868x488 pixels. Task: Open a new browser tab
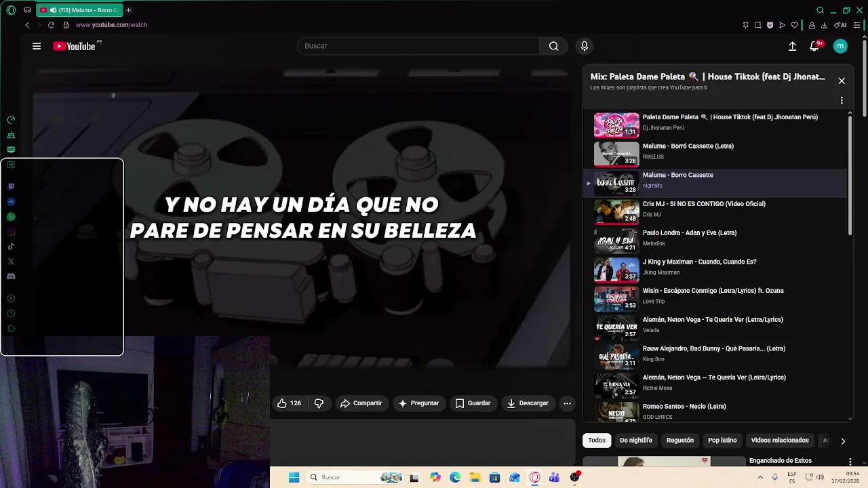(128, 10)
